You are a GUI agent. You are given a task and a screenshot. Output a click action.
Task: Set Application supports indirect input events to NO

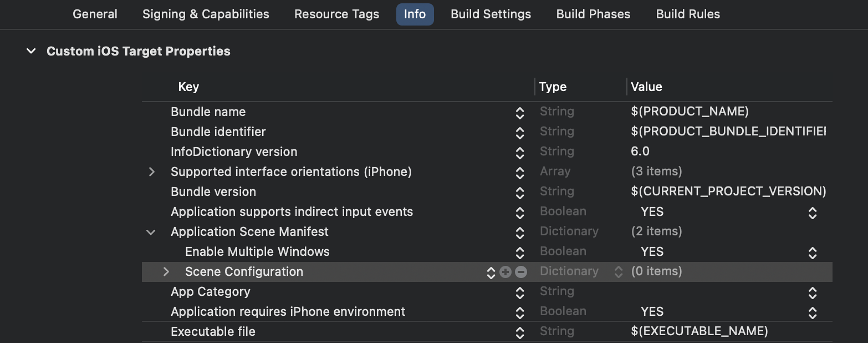[x=812, y=213]
